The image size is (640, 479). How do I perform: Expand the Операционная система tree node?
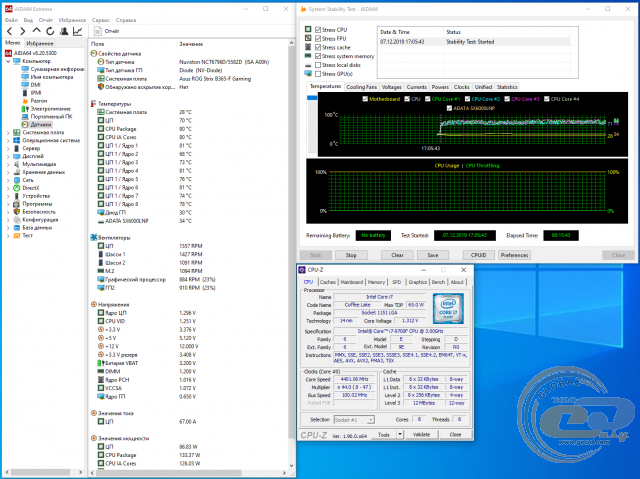point(8,140)
